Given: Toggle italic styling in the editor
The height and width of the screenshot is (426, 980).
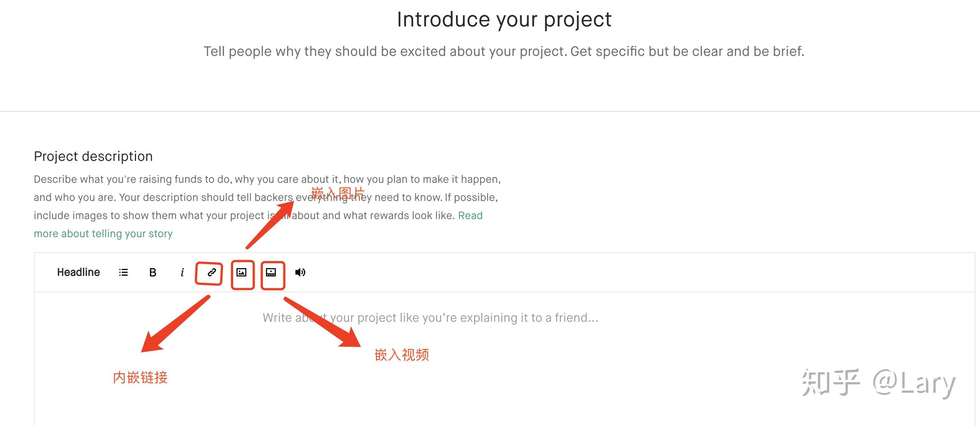Looking at the screenshot, I should (182, 272).
